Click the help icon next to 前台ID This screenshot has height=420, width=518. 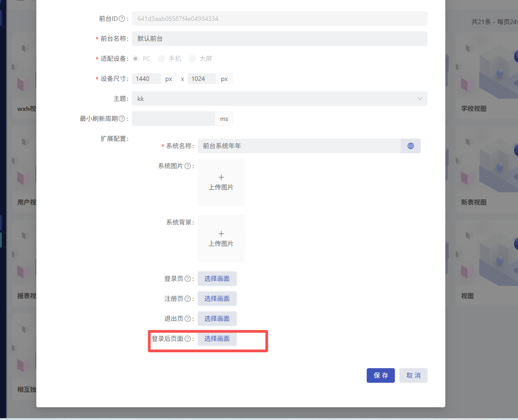tap(122, 19)
